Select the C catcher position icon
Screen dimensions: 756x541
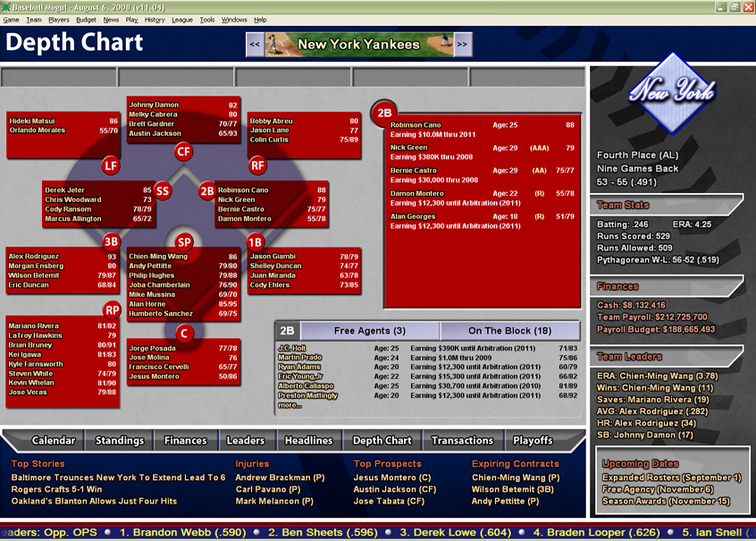(185, 332)
